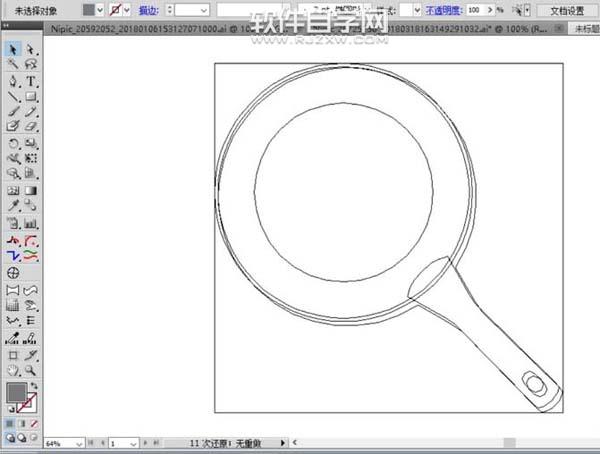Select the Selection (black arrow) tool

coord(13,50)
